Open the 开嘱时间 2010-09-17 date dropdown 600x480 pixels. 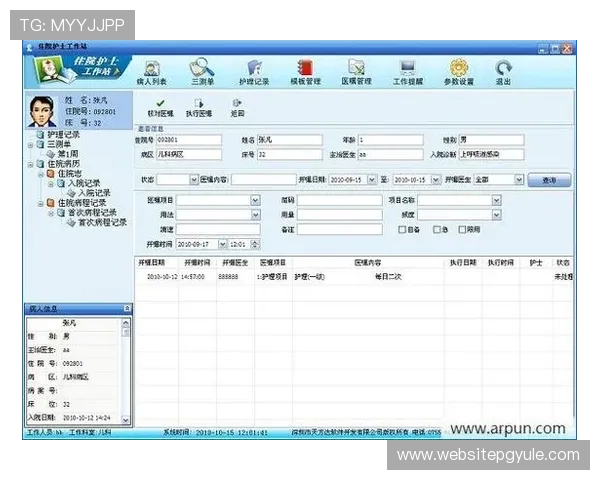coord(222,244)
